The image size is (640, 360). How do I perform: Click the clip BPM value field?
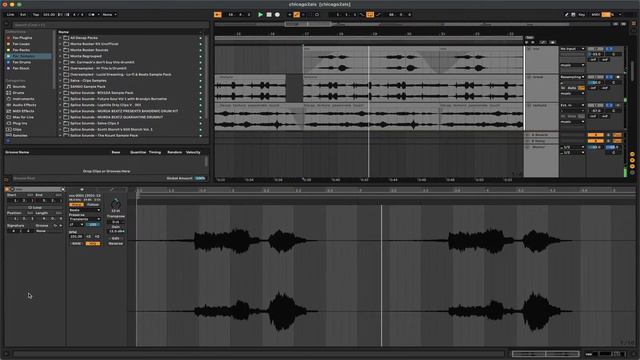click(x=76, y=236)
